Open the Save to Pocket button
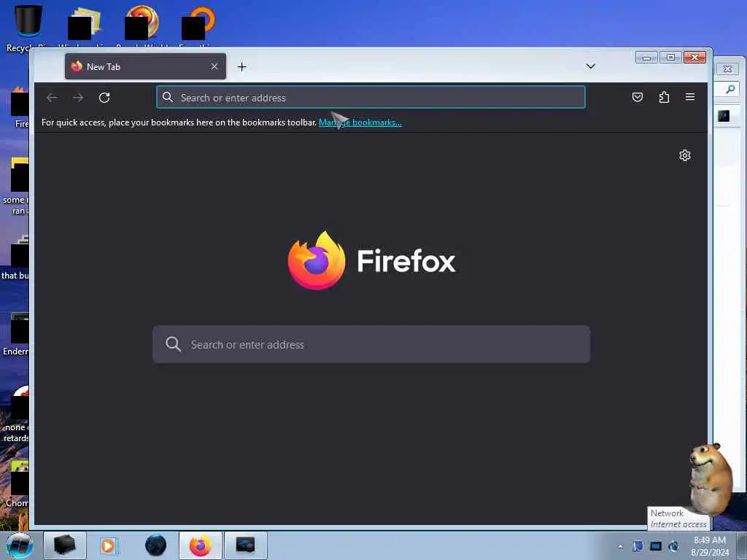 click(x=638, y=97)
